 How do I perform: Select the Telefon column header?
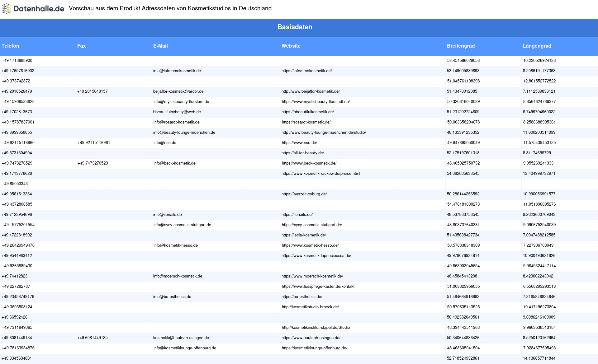[10, 46]
